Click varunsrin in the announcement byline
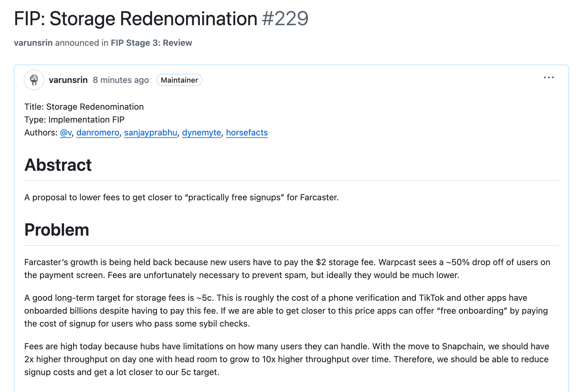This screenshot has height=392, width=578. 33,43
